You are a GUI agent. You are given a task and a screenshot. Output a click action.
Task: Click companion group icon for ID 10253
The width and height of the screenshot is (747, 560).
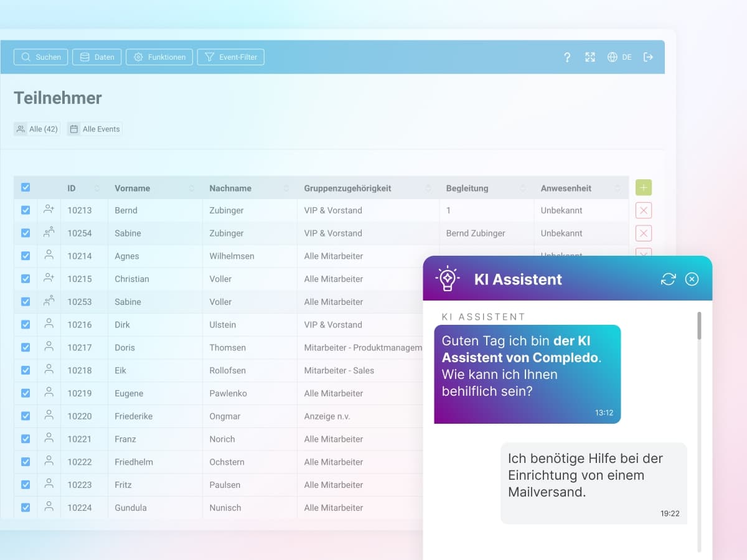[x=49, y=301]
